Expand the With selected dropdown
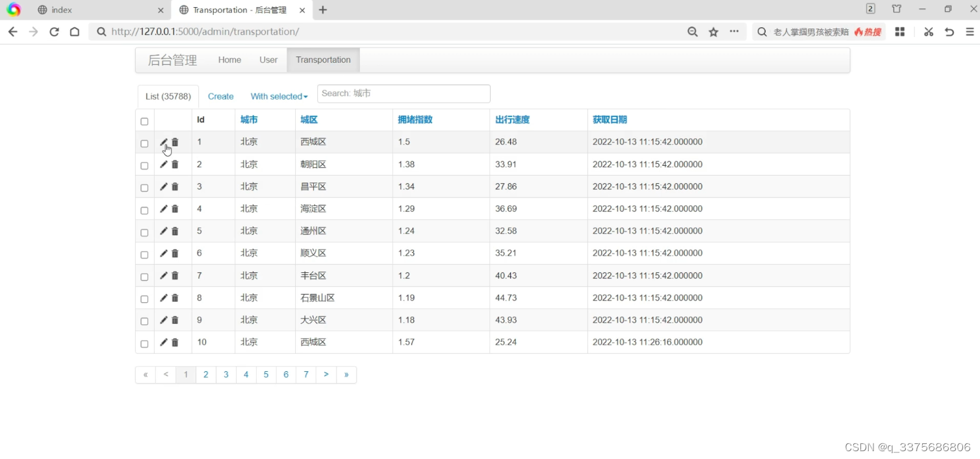Image resolution: width=980 pixels, height=459 pixels. pos(278,96)
